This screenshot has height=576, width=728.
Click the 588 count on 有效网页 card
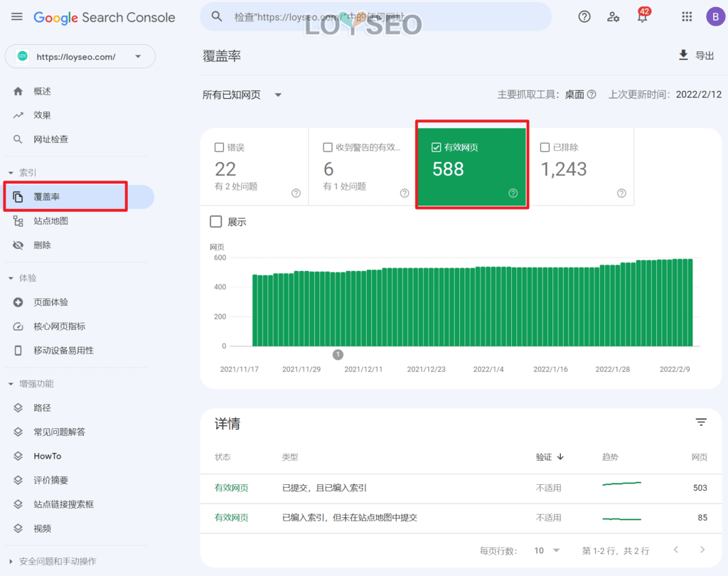448,169
